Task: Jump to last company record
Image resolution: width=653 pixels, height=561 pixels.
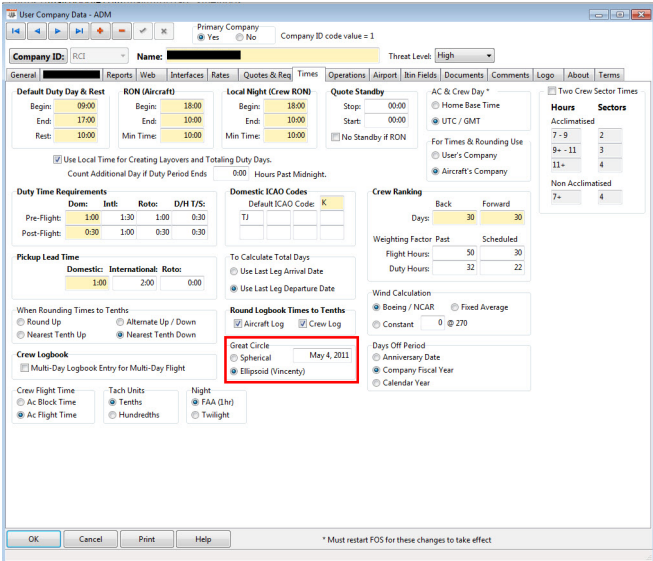Action: pyautogui.click(x=79, y=31)
